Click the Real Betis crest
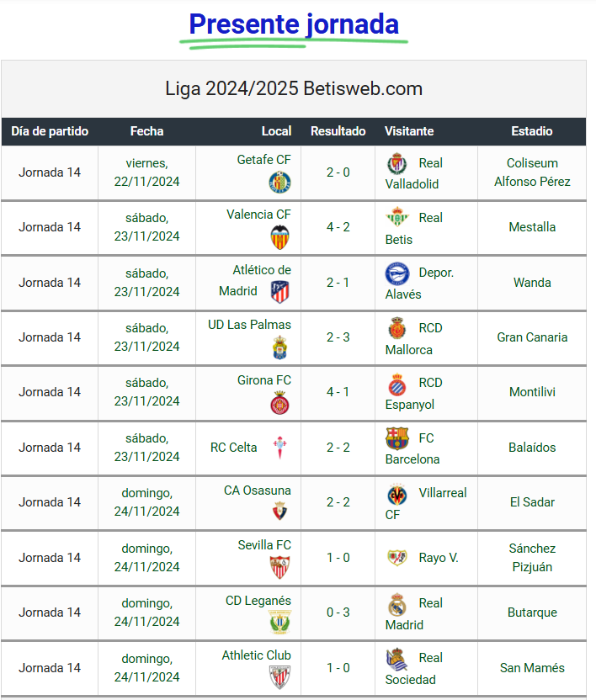The image size is (596, 700). click(x=397, y=218)
